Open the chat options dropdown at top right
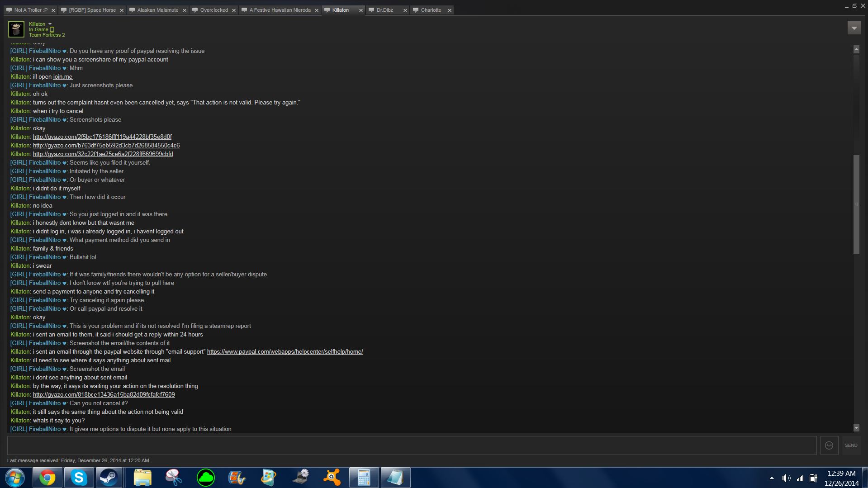Viewport: 868px width, 488px height. tap(854, 28)
